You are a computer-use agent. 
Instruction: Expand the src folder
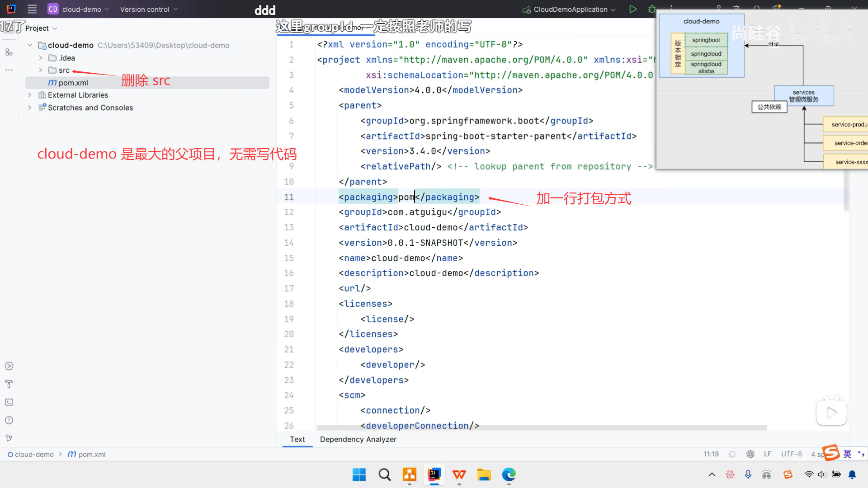coord(40,70)
